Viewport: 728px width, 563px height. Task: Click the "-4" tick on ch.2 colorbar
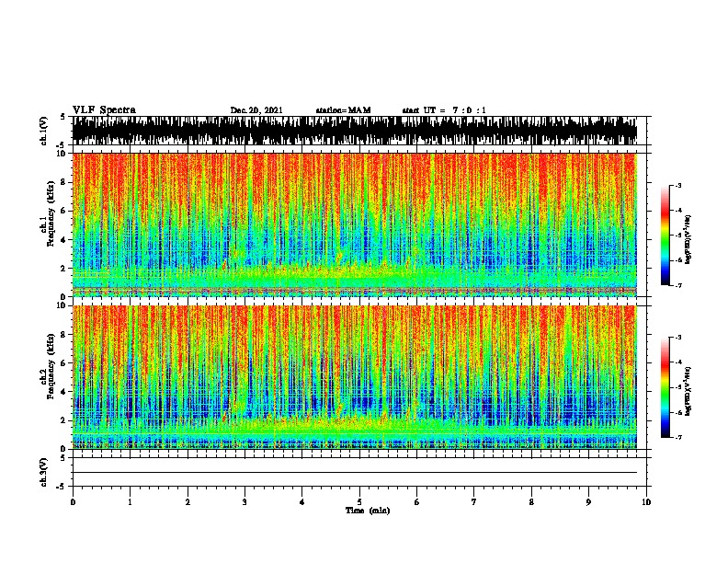[677, 362]
